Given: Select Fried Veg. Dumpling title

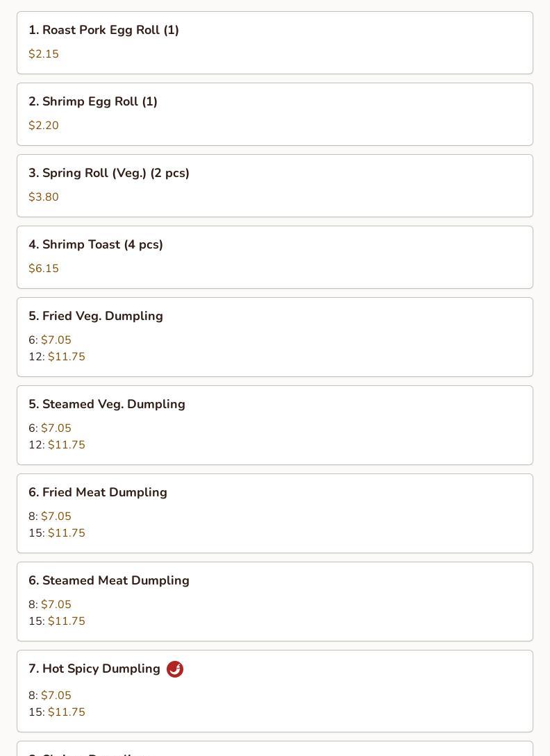Looking at the screenshot, I should 96,317.
